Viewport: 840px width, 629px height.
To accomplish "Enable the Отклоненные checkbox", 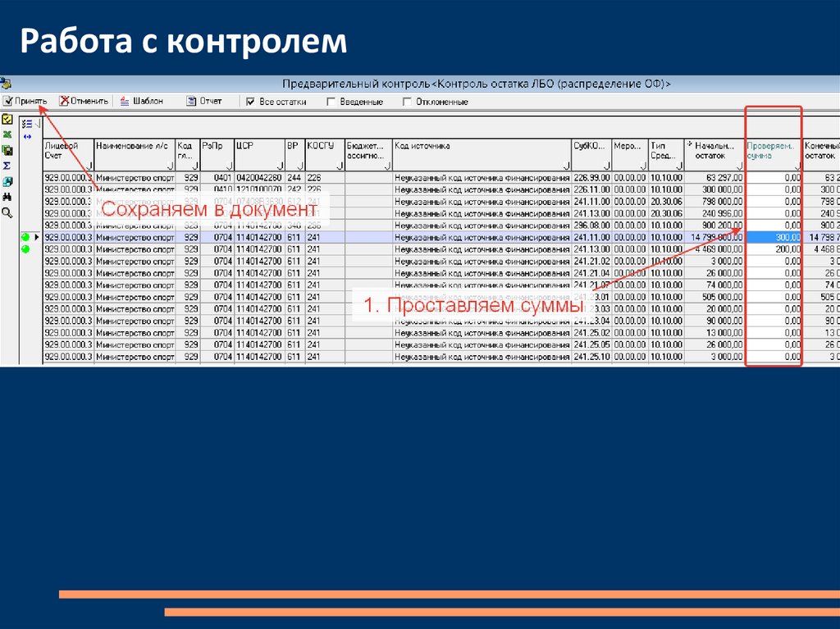I will (407, 103).
